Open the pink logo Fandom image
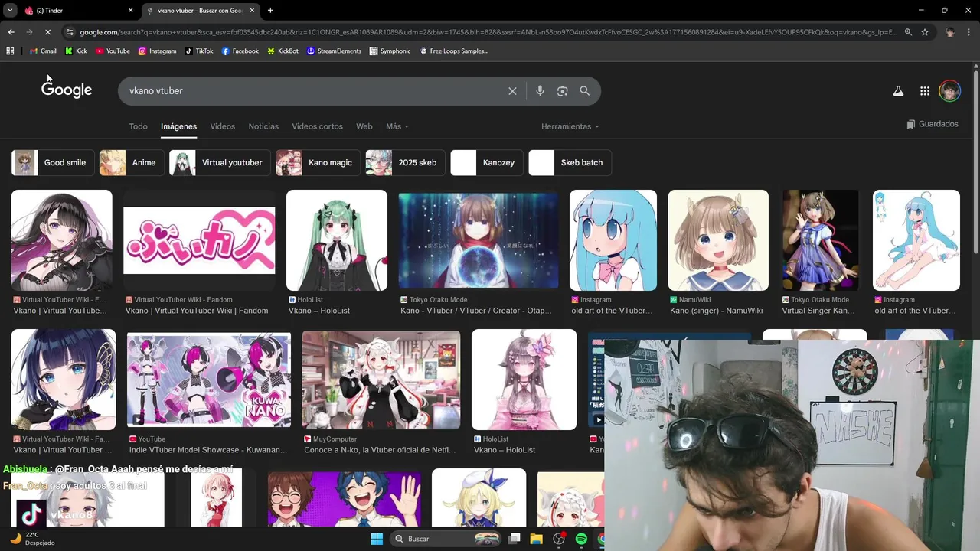 [199, 240]
